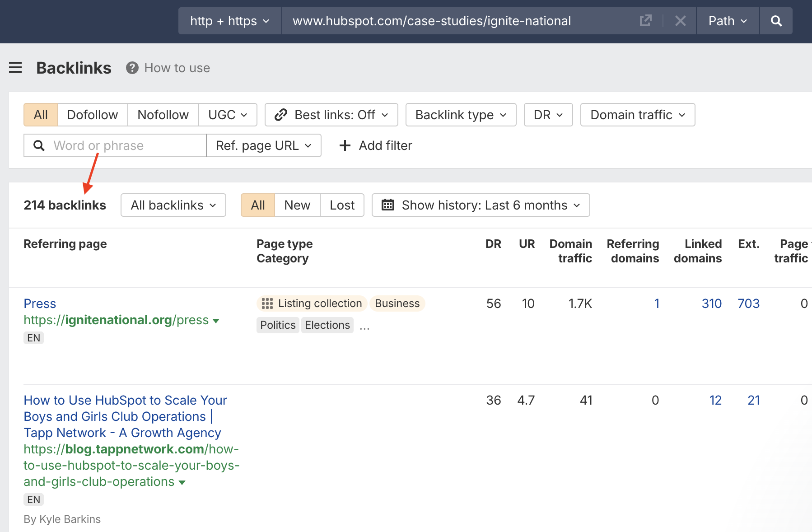Screen dimensions: 812x532
Task: Click the Add filter plus icon
Action: [345, 145]
